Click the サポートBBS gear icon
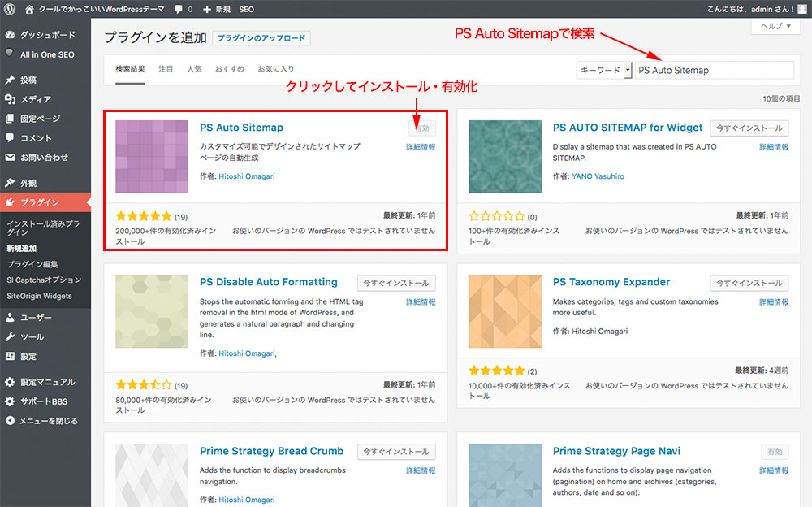Image resolution: width=812 pixels, height=507 pixels. pyautogui.click(x=10, y=401)
